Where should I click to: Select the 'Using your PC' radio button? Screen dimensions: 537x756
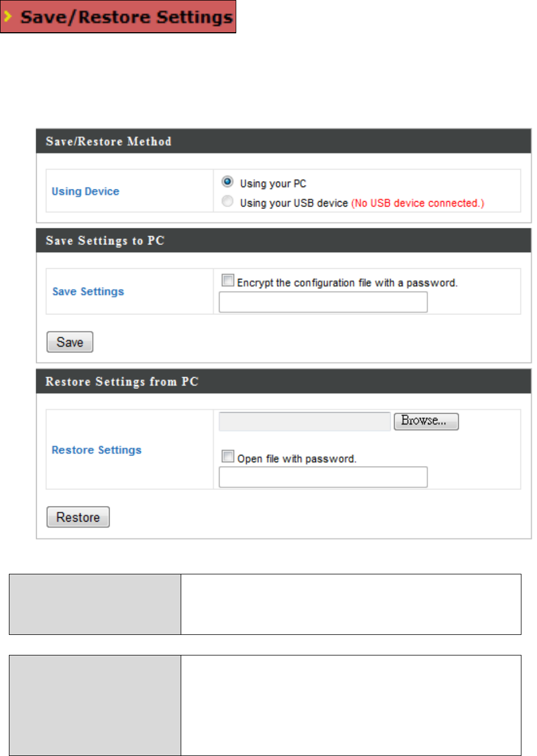[227, 182]
